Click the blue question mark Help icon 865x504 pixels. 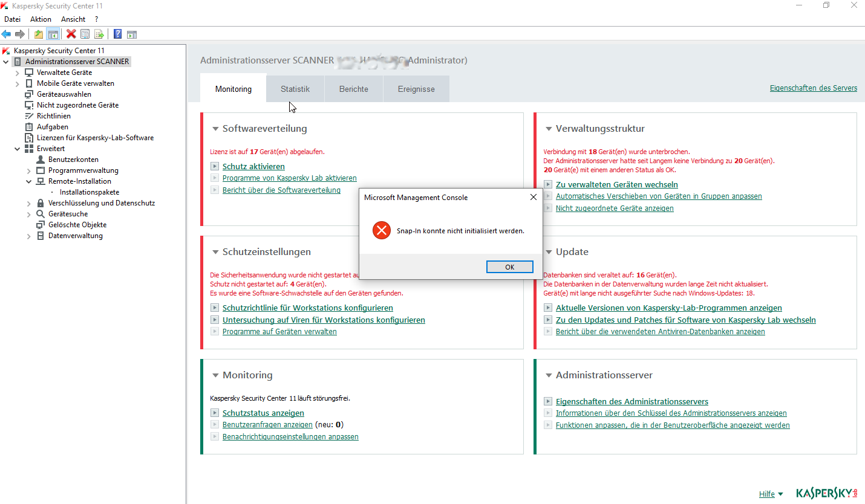coord(117,34)
